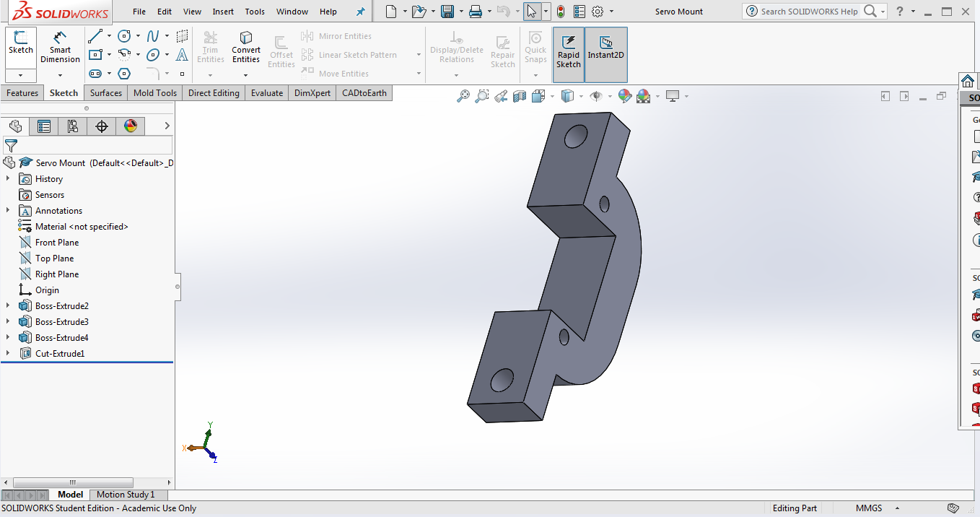
Task: Open SOLIDWORKS Resources home icon in task pane
Action: [968, 80]
